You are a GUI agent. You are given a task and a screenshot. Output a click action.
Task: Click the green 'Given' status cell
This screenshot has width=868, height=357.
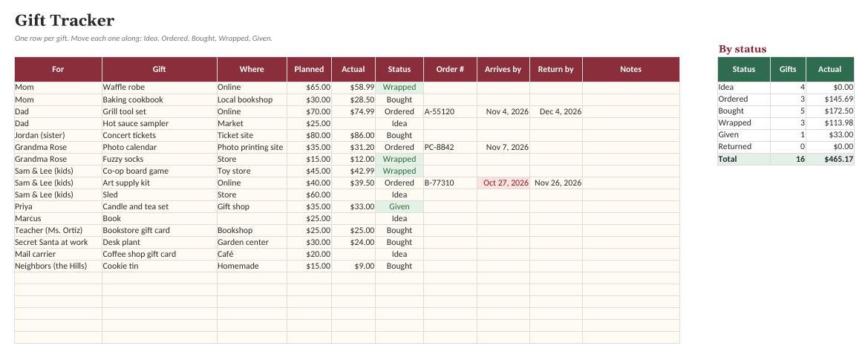click(x=399, y=206)
